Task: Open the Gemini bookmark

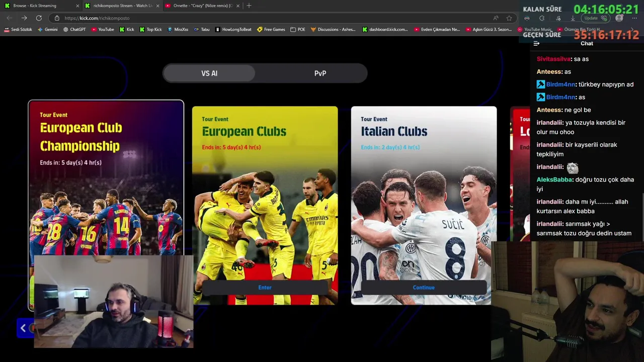Action: pos(47,30)
